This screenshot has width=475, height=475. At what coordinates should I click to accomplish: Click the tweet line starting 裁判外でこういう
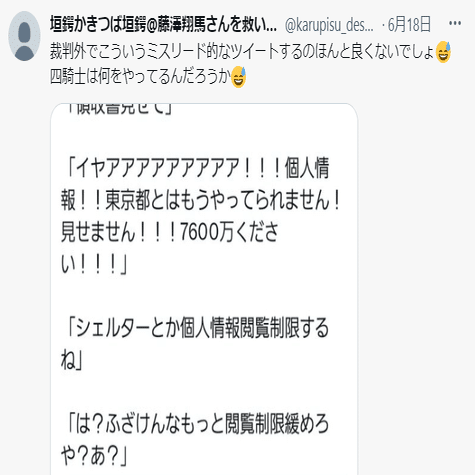242,52
